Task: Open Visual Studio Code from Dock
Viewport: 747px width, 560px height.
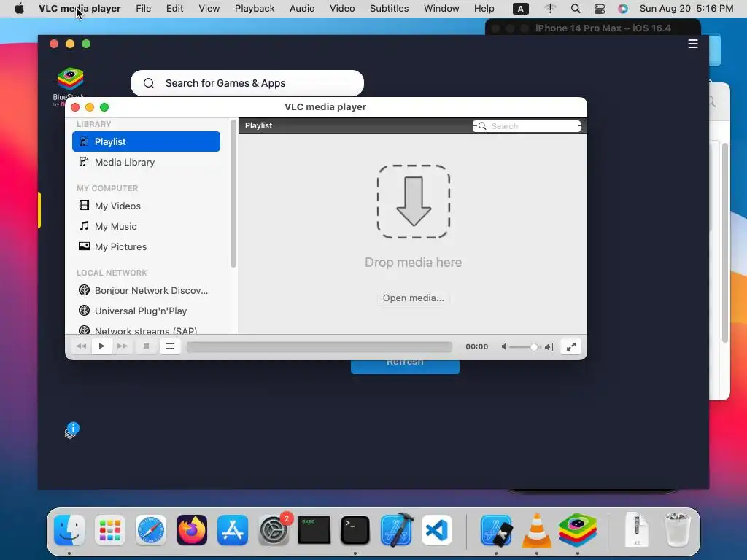Action: coord(436,530)
